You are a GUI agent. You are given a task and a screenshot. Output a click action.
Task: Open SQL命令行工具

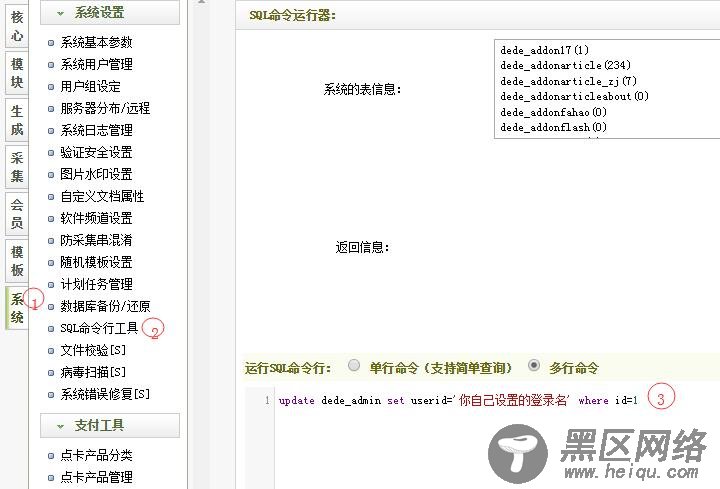[x=99, y=328]
